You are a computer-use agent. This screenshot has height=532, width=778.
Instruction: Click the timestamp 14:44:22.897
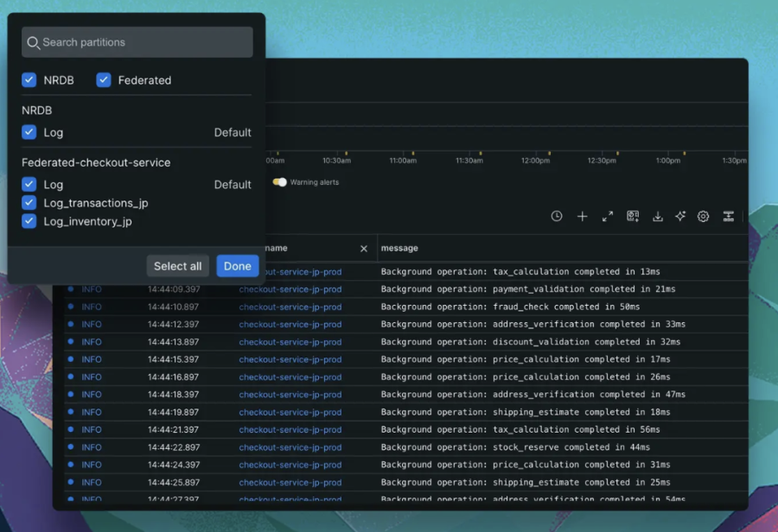pos(174,447)
